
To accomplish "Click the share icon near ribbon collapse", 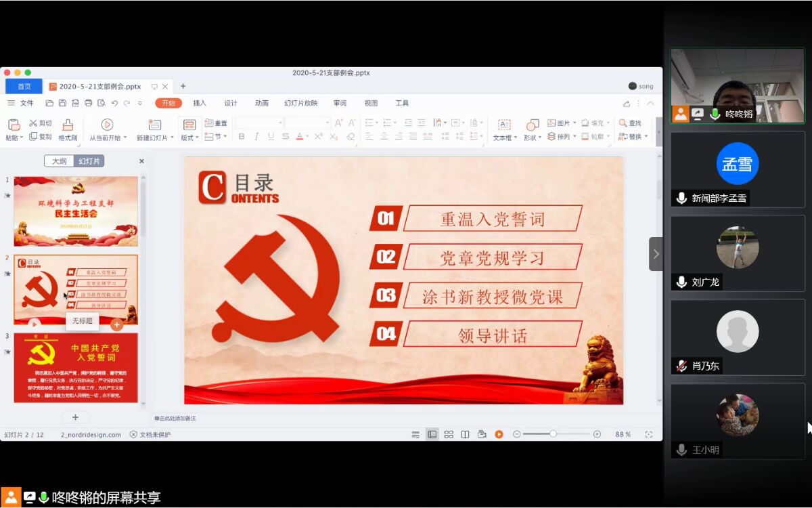I will [x=627, y=104].
